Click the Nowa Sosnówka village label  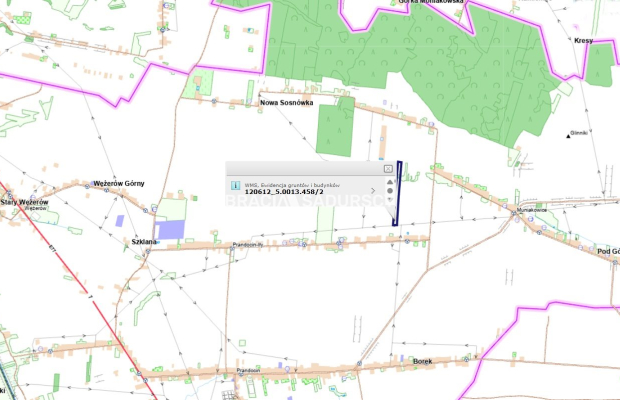click(286, 103)
